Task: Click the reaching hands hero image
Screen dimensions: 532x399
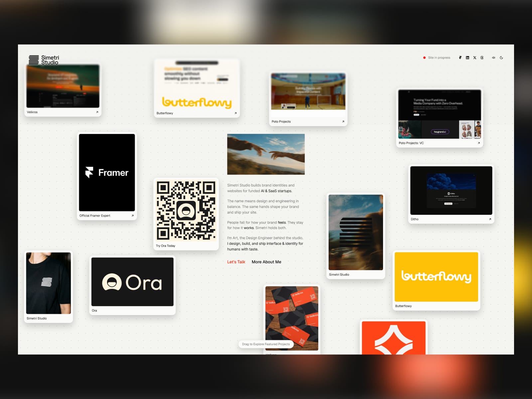Action: tap(266, 154)
